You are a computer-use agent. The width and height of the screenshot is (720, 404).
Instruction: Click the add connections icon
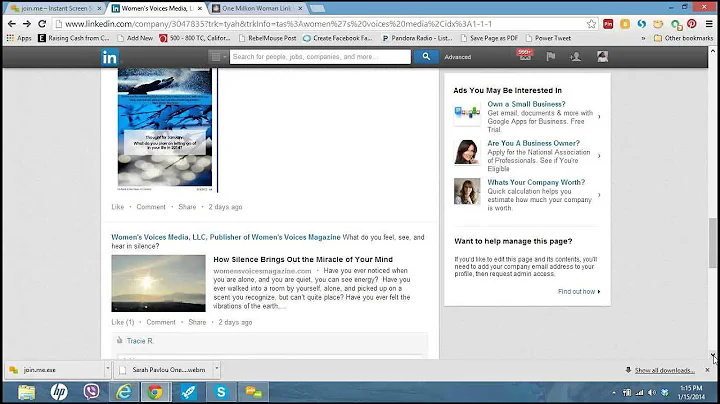[x=575, y=56]
